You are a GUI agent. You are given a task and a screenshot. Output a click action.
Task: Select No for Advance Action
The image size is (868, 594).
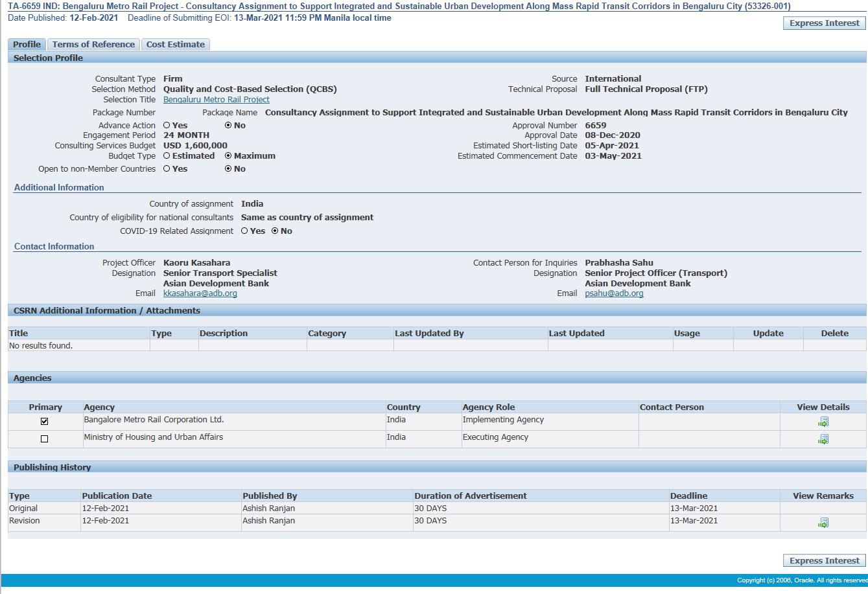pyautogui.click(x=228, y=125)
